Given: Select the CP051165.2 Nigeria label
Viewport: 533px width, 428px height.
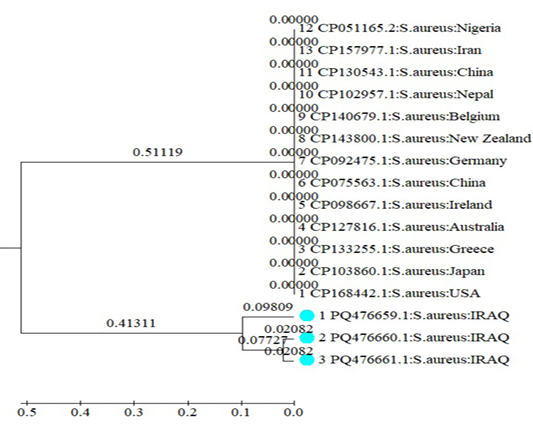Looking at the screenshot, I should (x=400, y=28).
